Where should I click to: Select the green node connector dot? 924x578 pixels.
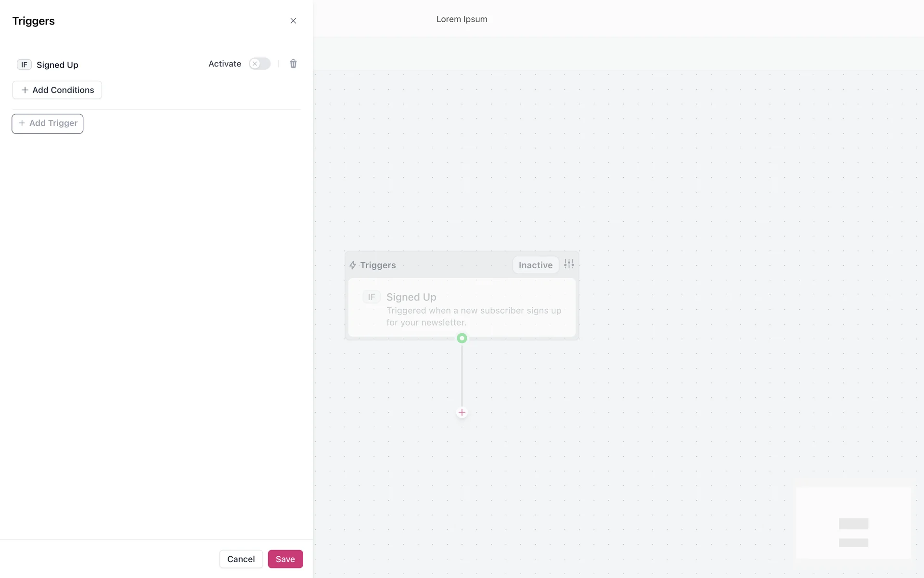coord(462,338)
